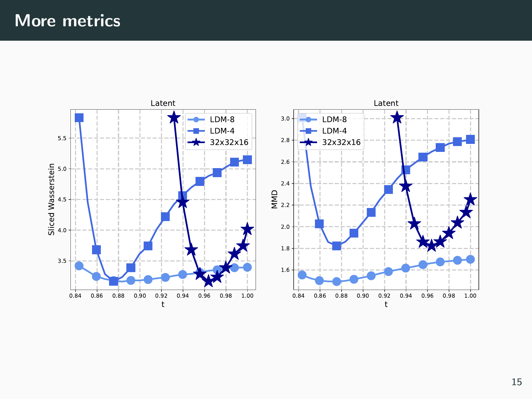Click the 0.92 x-axis tick, left chart

pyautogui.click(x=161, y=296)
